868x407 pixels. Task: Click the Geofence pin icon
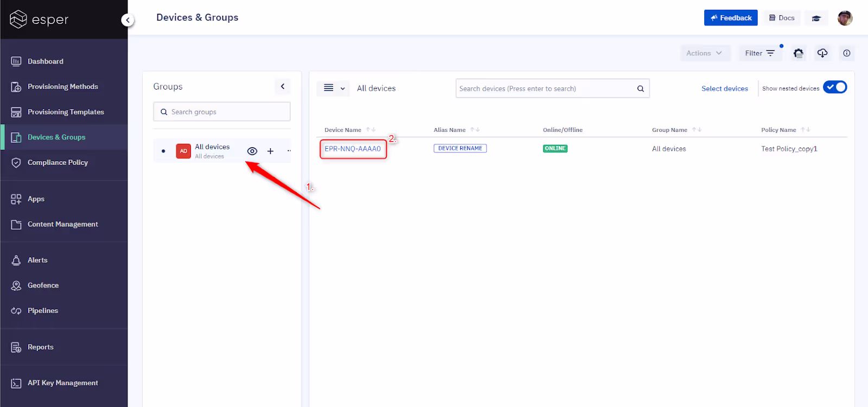point(16,285)
